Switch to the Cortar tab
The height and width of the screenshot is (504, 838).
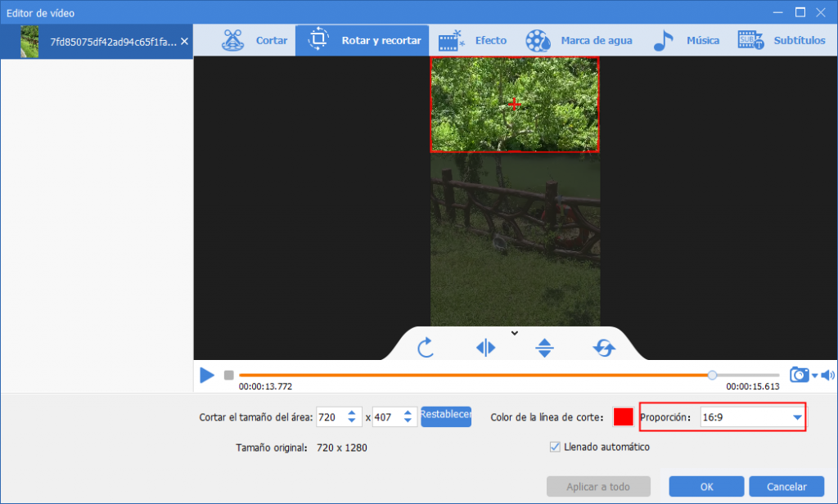pyautogui.click(x=258, y=40)
